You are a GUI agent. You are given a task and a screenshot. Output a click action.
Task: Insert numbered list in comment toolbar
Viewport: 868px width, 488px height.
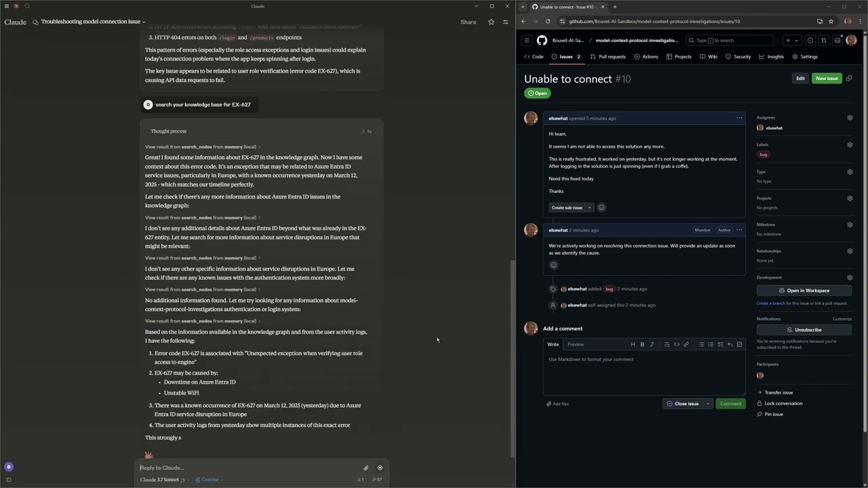click(x=711, y=344)
